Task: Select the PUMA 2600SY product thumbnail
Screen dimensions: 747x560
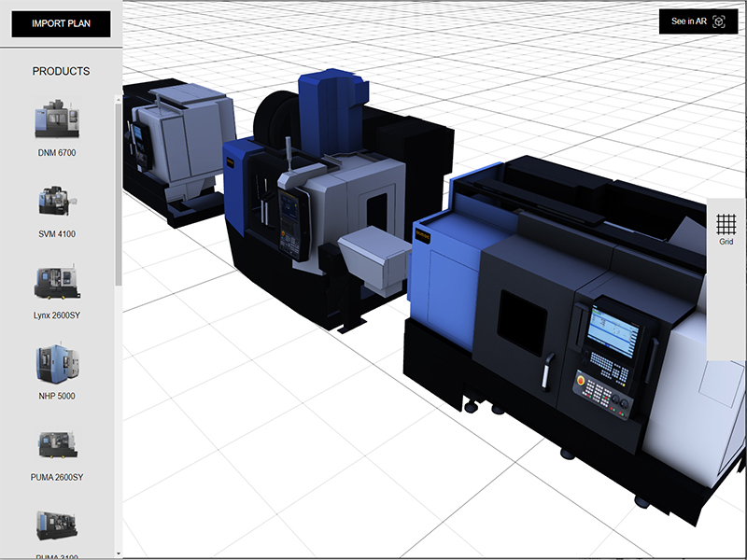Action: click(57, 444)
